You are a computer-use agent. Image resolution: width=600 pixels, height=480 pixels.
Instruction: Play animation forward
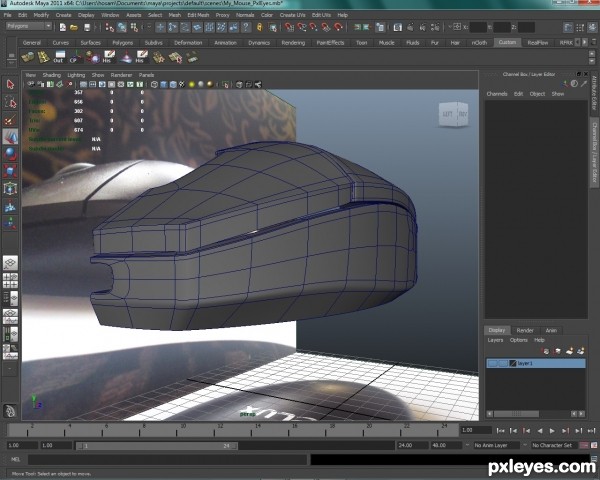552,431
